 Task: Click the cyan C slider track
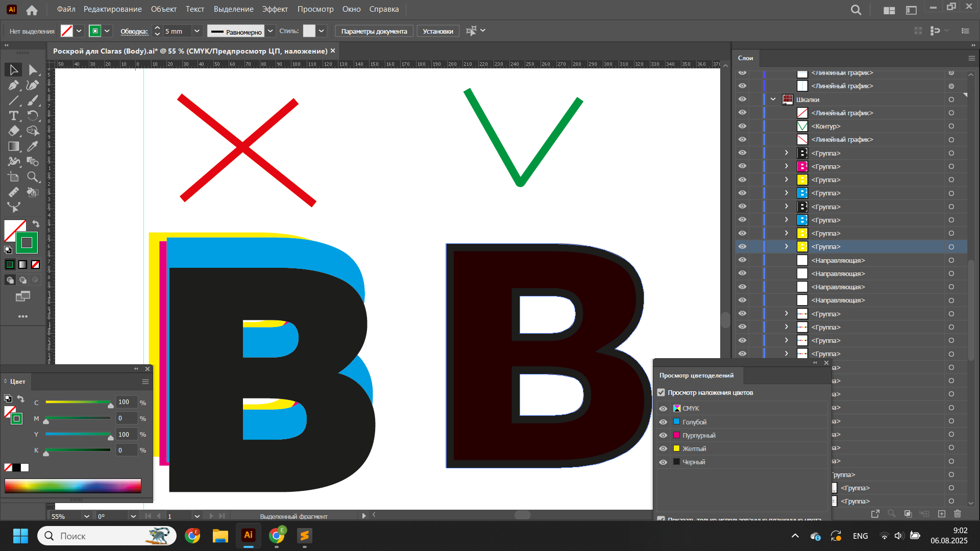click(78, 402)
